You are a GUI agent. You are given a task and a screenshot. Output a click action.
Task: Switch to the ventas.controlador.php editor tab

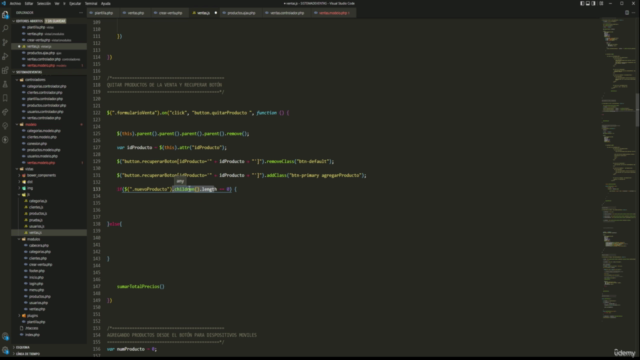point(287,13)
